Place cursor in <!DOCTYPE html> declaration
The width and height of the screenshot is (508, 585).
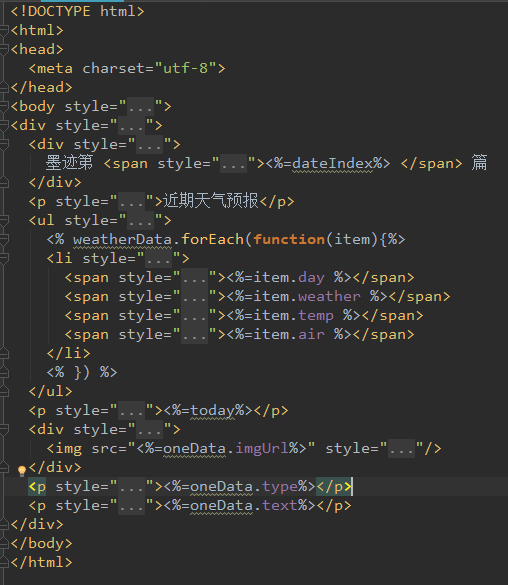pos(78,11)
